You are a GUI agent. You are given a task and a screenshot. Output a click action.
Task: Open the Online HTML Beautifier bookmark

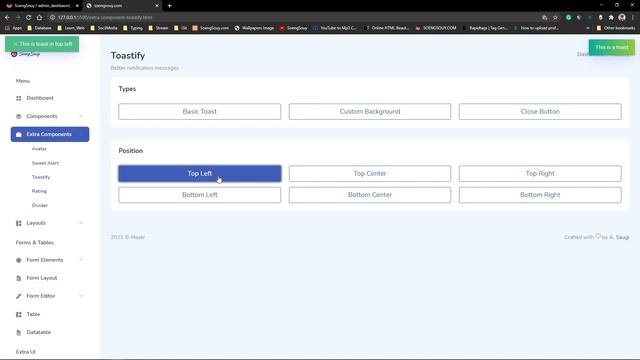(x=387, y=28)
